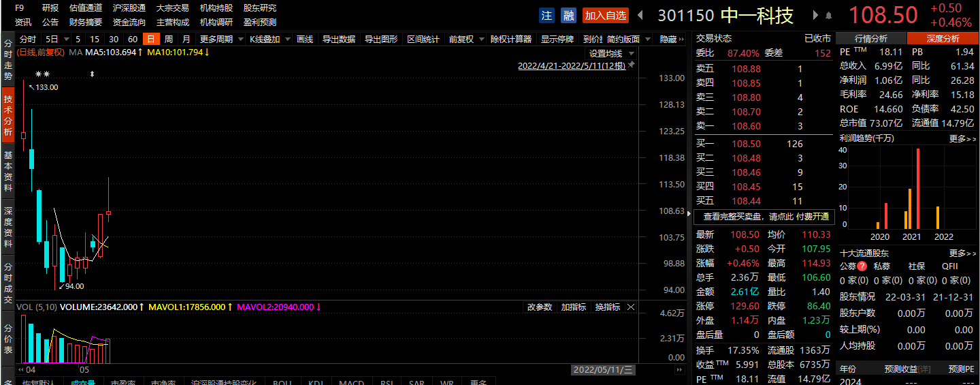Click the up-down arrow marker above chart
The height and width of the screenshot is (385, 980).
93,74
